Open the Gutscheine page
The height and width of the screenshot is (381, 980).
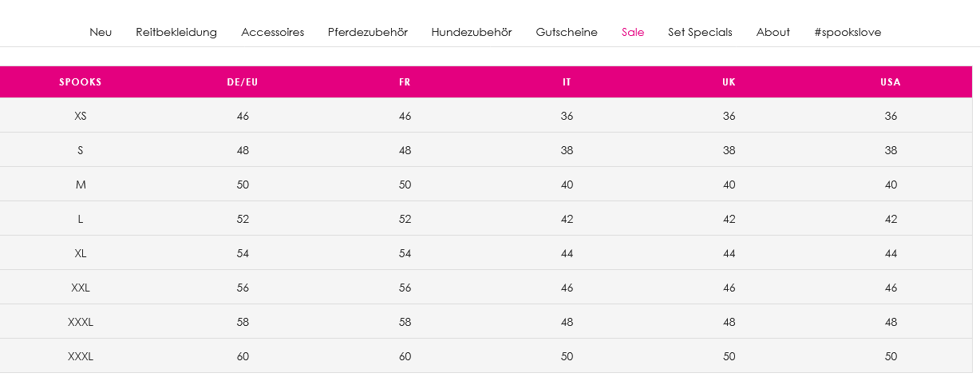567,32
